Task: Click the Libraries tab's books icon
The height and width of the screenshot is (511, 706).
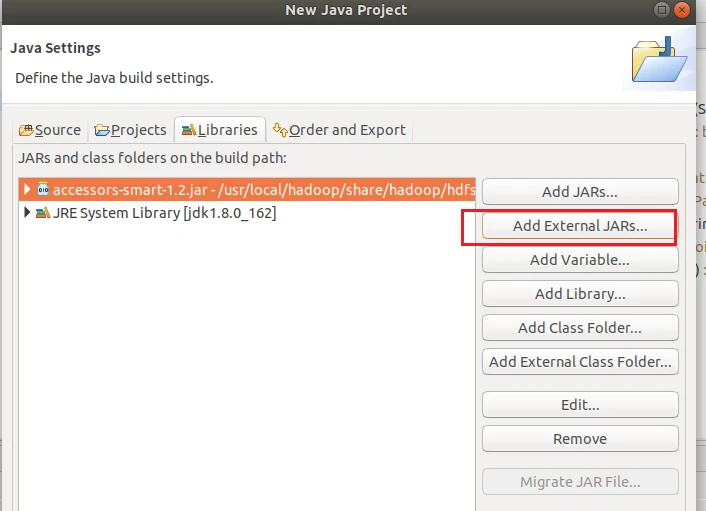Action: (188, 130)
